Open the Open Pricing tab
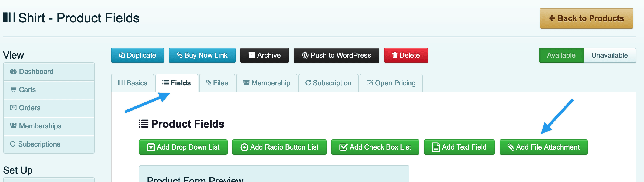 [391, 83]
